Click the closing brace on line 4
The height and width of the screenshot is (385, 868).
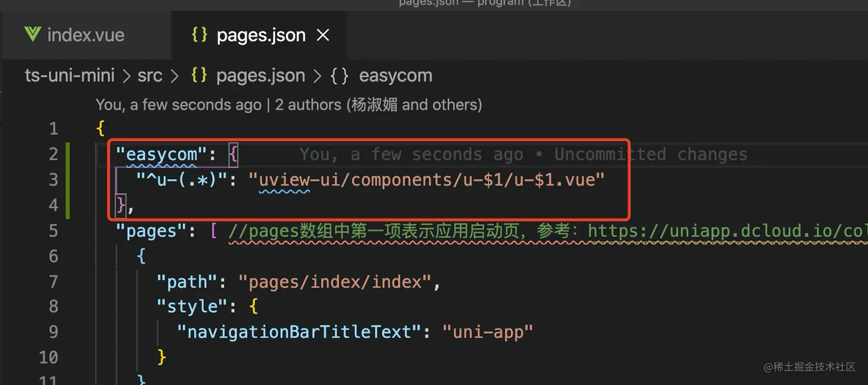(x=121, y=205)
